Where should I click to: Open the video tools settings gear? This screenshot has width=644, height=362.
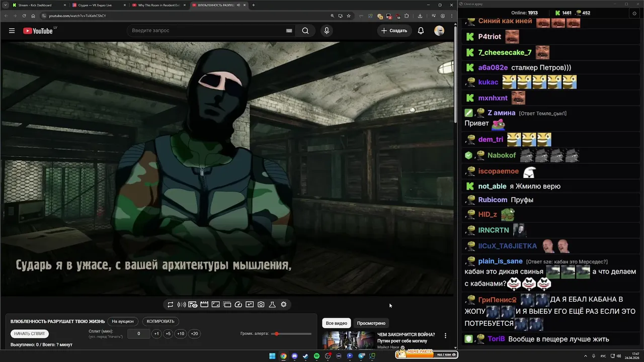[x=284, y=305]
